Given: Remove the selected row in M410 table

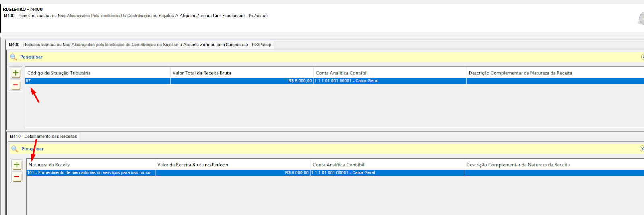Looking at the screenshot, I should pyautogui.click(x=17, y=176).
